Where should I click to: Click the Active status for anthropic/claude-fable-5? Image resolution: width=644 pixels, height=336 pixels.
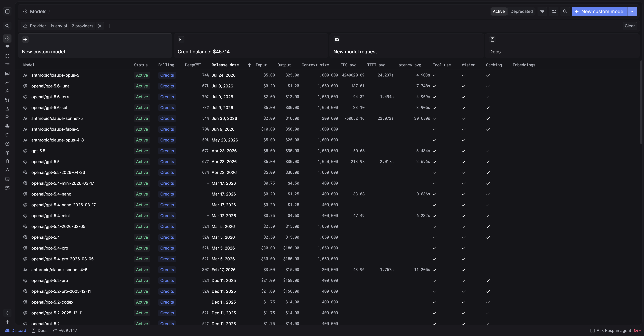click(x=142, y=129)
